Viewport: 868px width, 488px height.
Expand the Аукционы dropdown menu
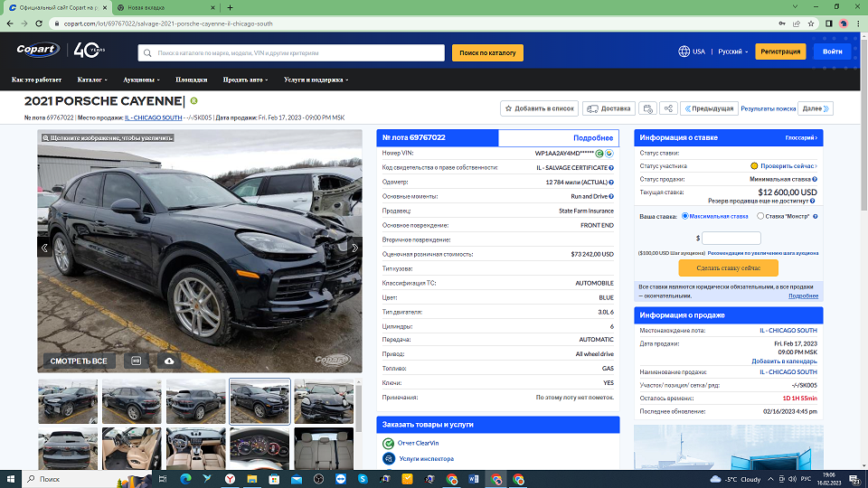(x=141, y=80)
